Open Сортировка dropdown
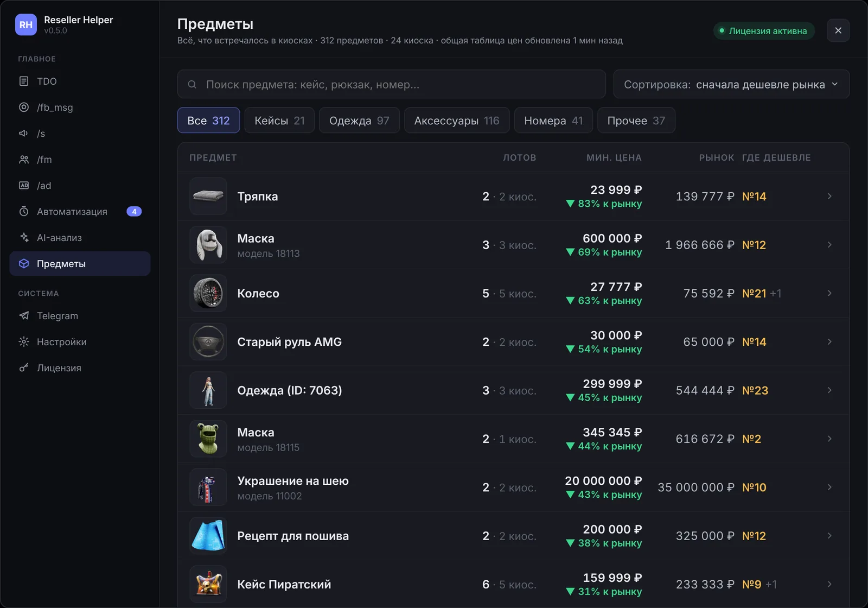 click(731, 84)
